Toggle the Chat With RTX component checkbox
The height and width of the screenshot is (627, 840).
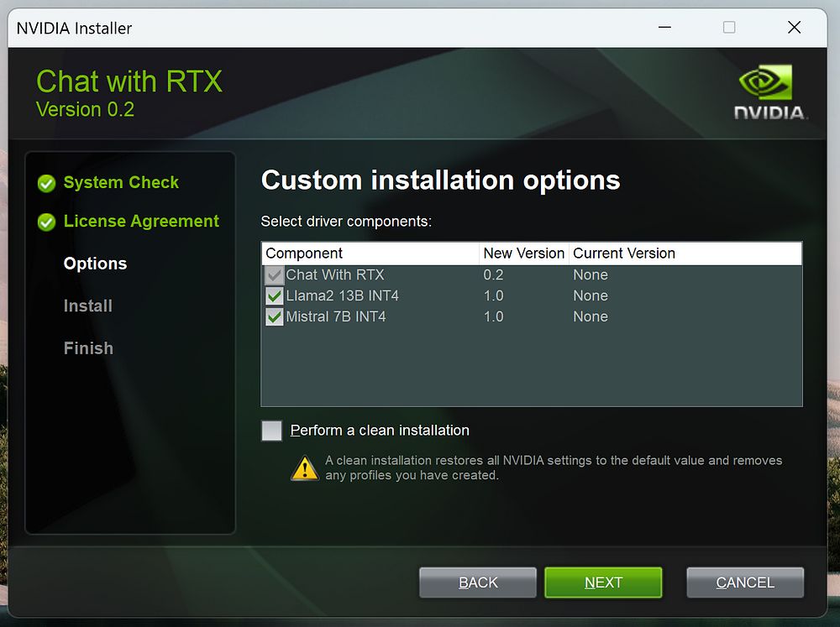click(x=275, y=275)
